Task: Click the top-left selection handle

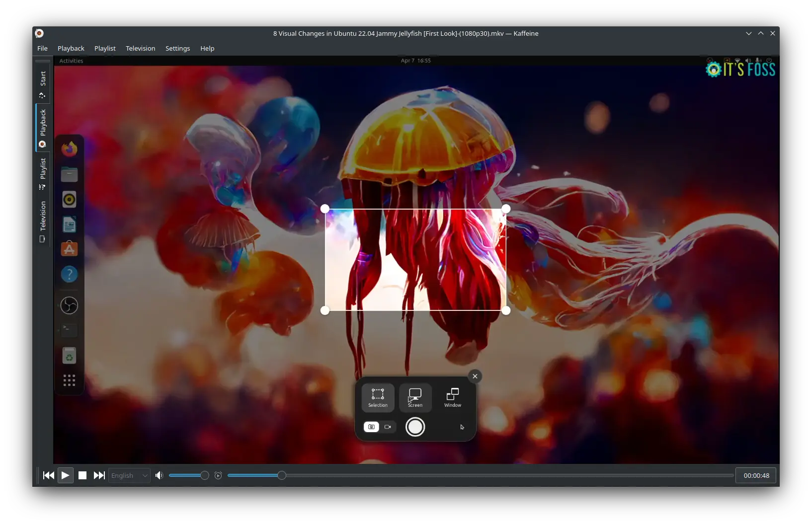Action: 325,209
